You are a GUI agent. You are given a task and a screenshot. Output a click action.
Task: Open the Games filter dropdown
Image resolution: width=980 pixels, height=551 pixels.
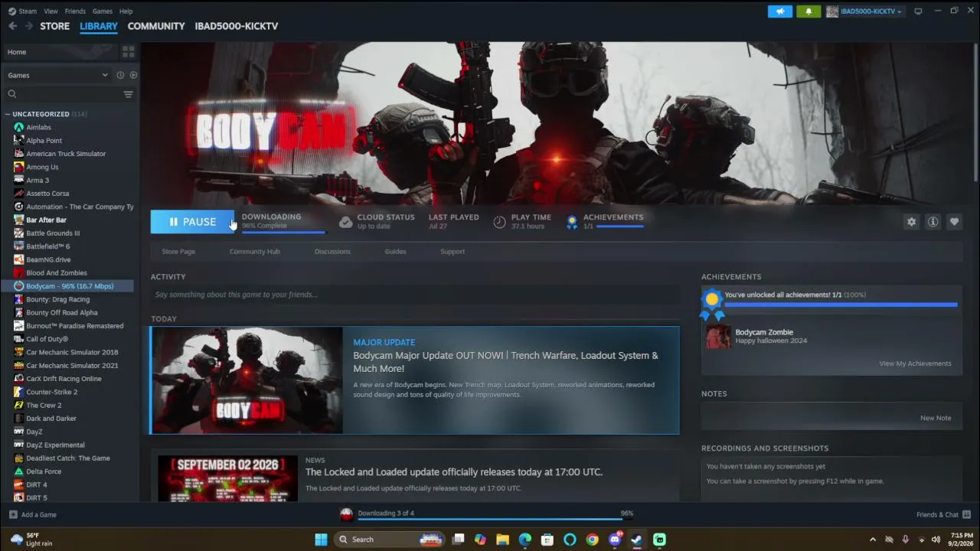pos(57,75)
